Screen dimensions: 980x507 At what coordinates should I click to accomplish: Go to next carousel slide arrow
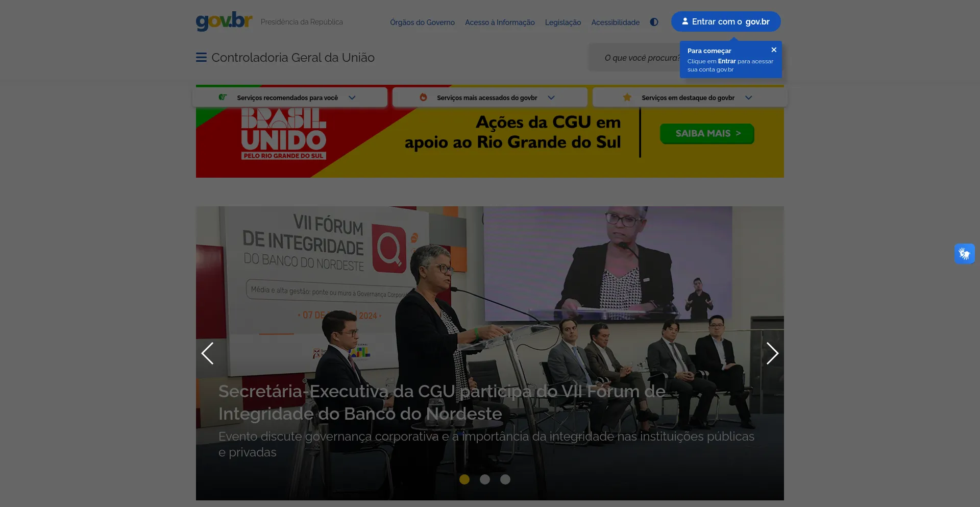[772, 353]
